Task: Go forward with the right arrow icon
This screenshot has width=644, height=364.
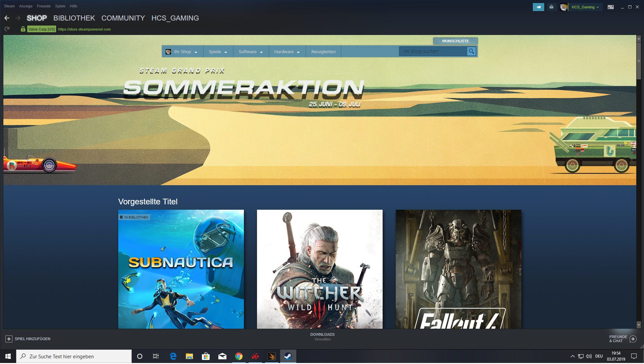Action: coord(18,18)
